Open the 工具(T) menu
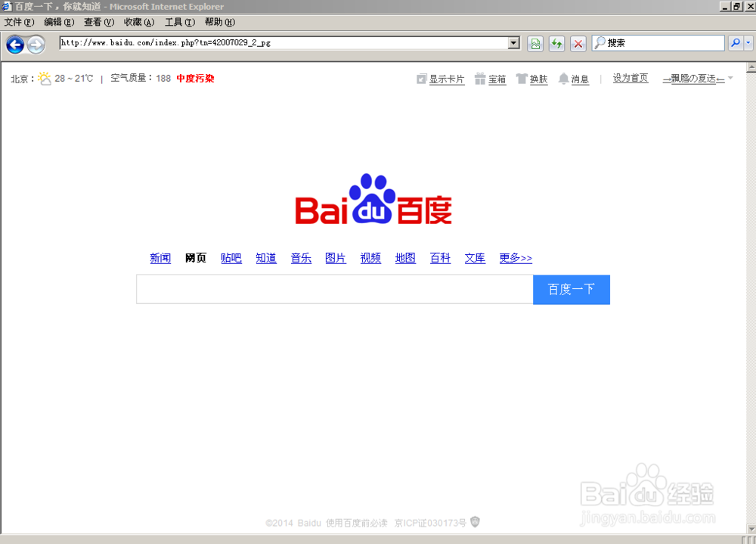 (x=180, y=22)
